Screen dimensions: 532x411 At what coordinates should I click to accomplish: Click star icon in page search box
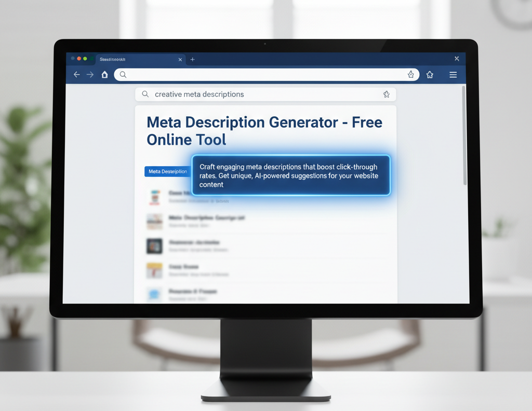click(386, 94)
